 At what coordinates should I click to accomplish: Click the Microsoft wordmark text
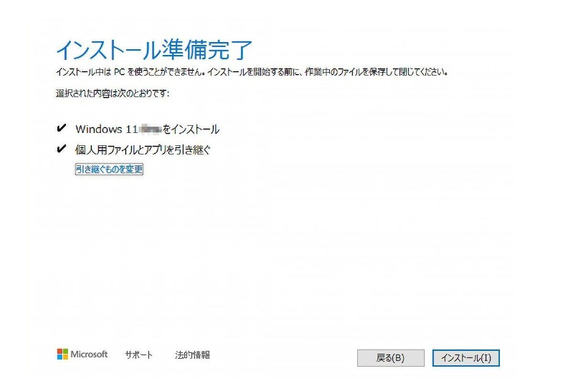(x=88, y=355)
